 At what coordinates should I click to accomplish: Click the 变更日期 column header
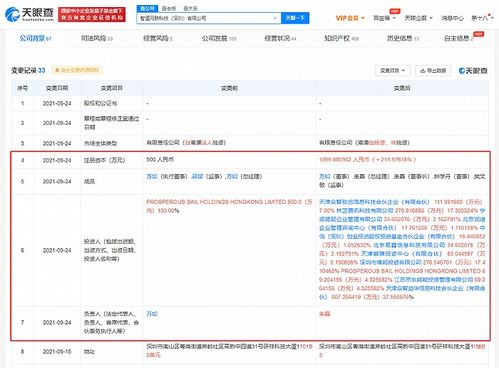pyautogui.click(x=57, y=88)
